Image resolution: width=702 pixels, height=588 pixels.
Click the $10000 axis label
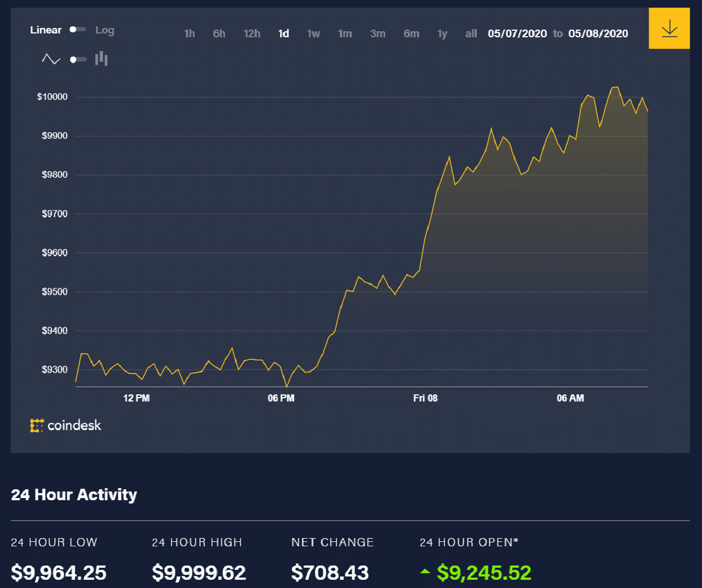52,97
